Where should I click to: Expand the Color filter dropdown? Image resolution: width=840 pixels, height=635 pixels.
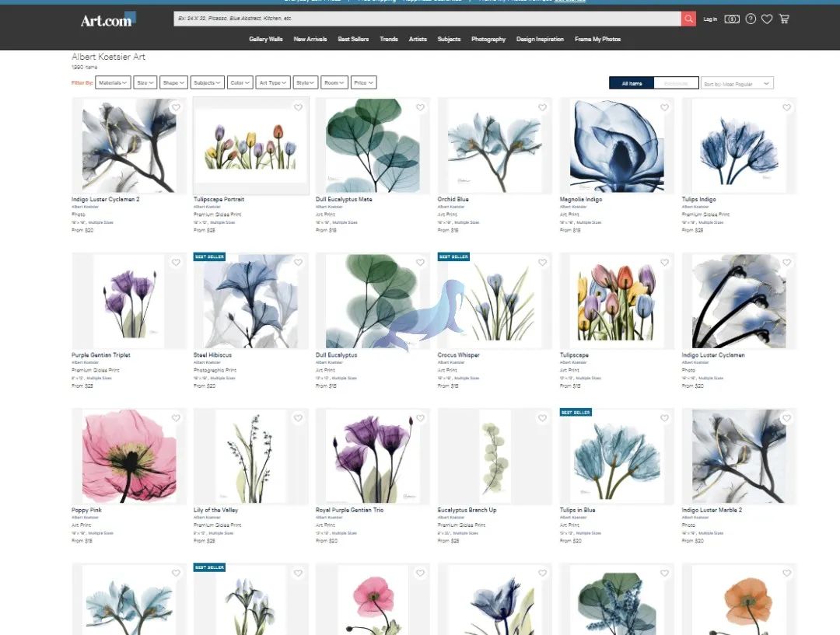tap(240, 82)
